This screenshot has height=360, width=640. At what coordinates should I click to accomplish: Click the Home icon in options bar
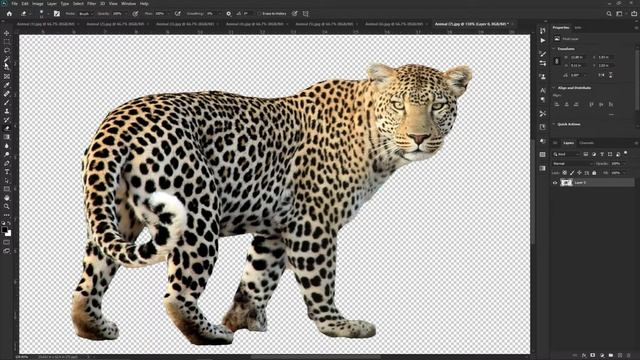(x=9, y=13)
